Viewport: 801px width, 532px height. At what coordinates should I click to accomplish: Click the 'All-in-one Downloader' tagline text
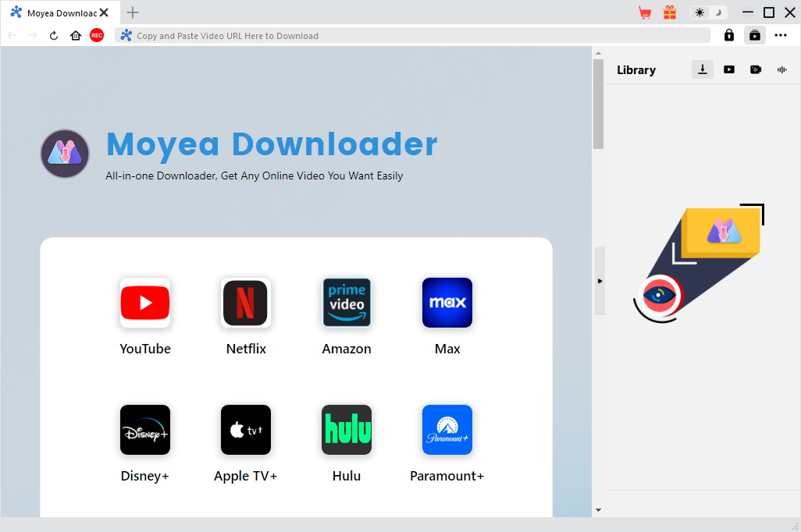[x=254, y=176]
